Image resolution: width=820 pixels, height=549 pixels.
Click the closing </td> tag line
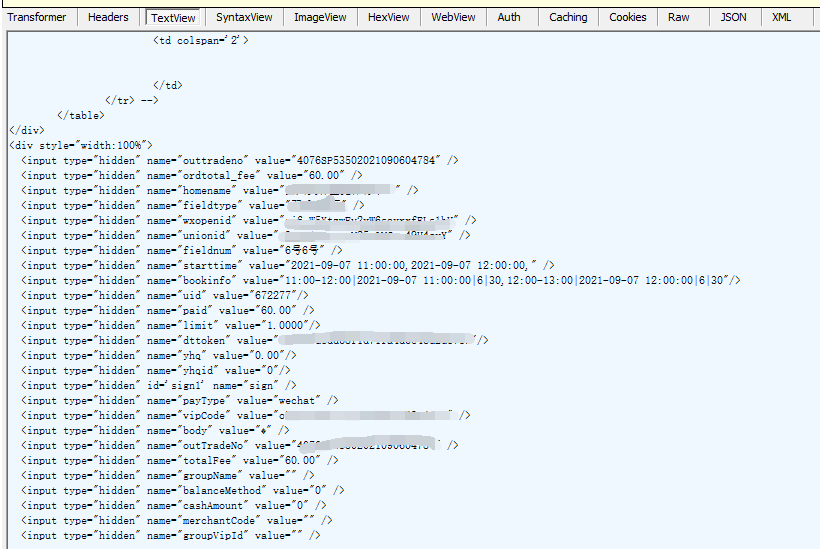167,85
